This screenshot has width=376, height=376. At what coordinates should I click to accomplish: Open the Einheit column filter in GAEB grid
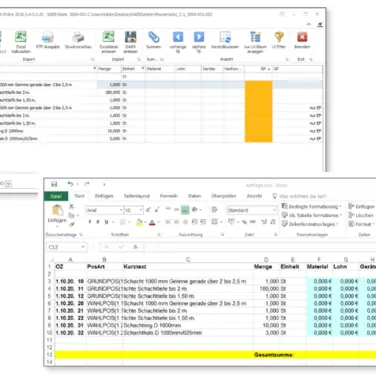click(x=143, y=69)
